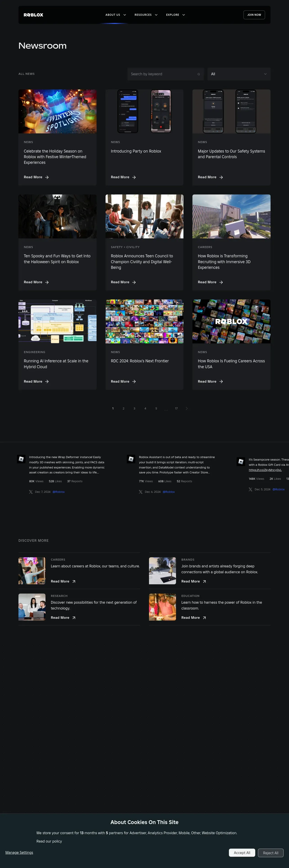This screenshot has width=289, height=868.
Task: Open Winter Spotlight article thumbnail
Action: click(58, 112)
